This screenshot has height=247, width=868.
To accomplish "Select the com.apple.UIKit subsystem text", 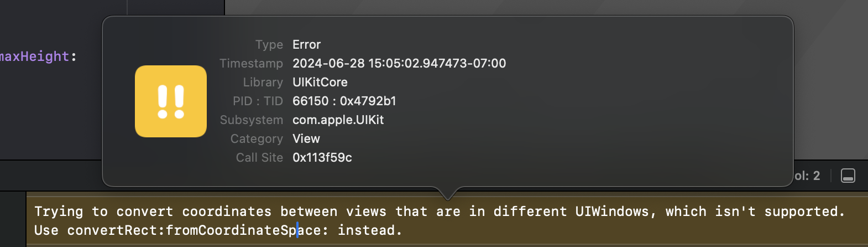I will pyautogui.click(x=338, y=120).
